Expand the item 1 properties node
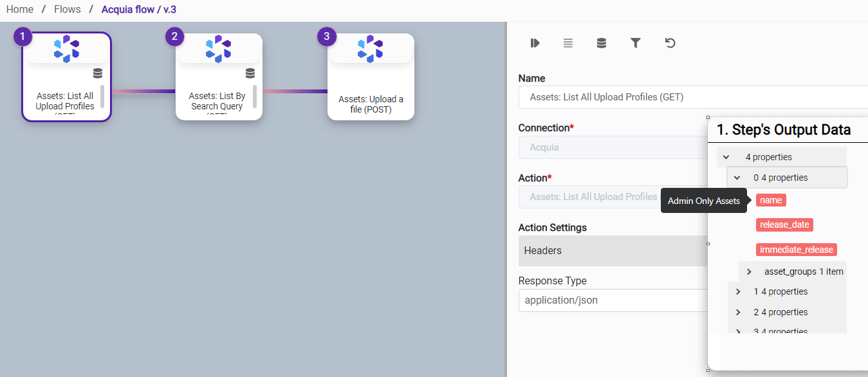 coord(738,292)
